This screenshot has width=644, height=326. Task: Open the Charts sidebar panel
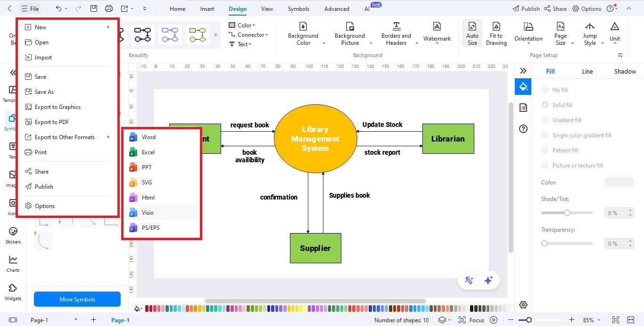(x=13, y=263)
